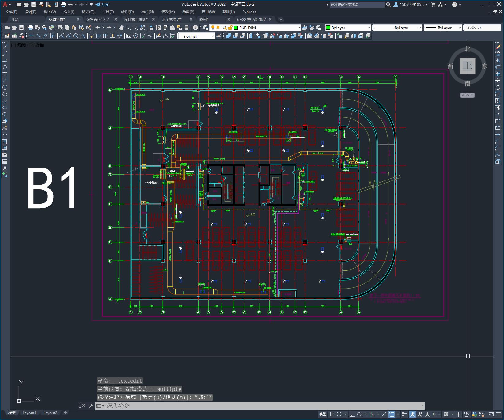Screen dimensions: 504x420
Task: Click the Linear dimension tool icon
Action: click(x=32, y=36)
